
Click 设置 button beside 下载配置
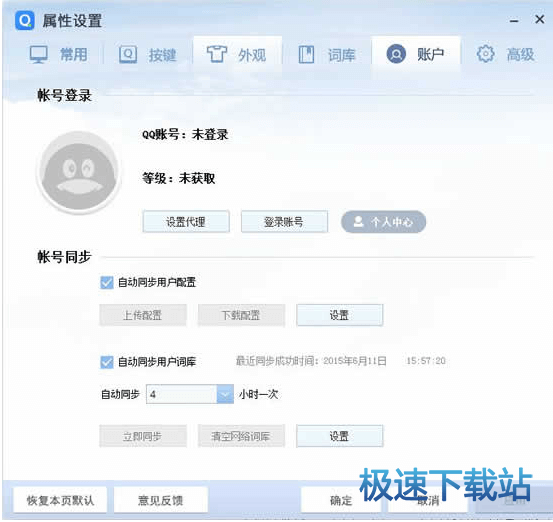coord(340,315)
